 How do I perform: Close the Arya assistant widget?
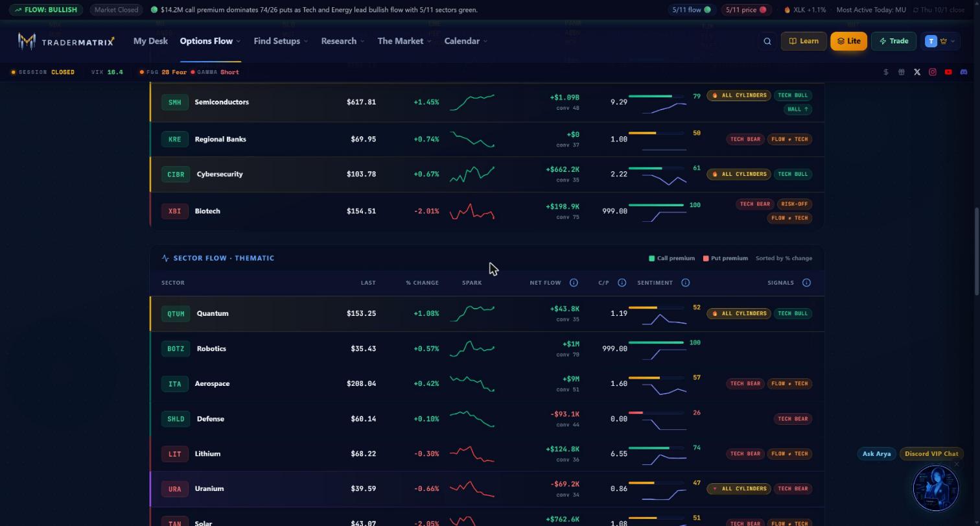click(957, 464)
